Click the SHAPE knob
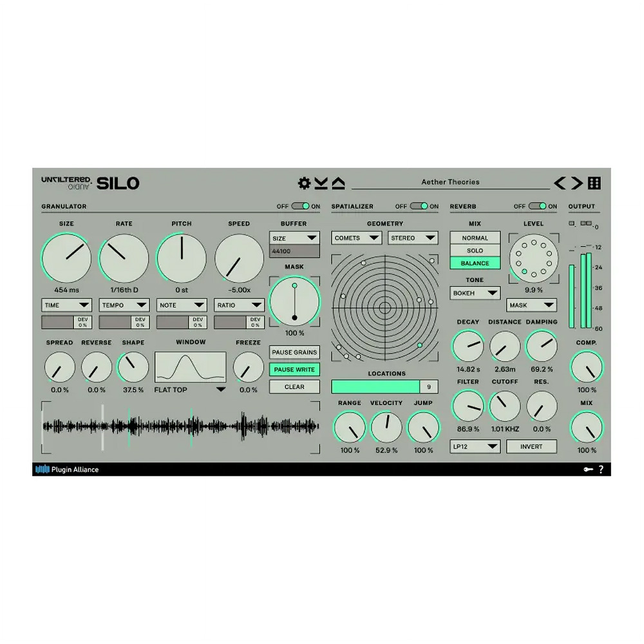644x644 pixels. pos(133,367)
